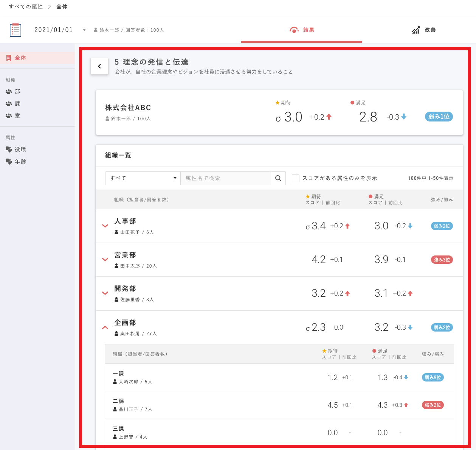Select 全体 in the sidebar
Viewport: 476px width, 450px height.
[20, 58]
